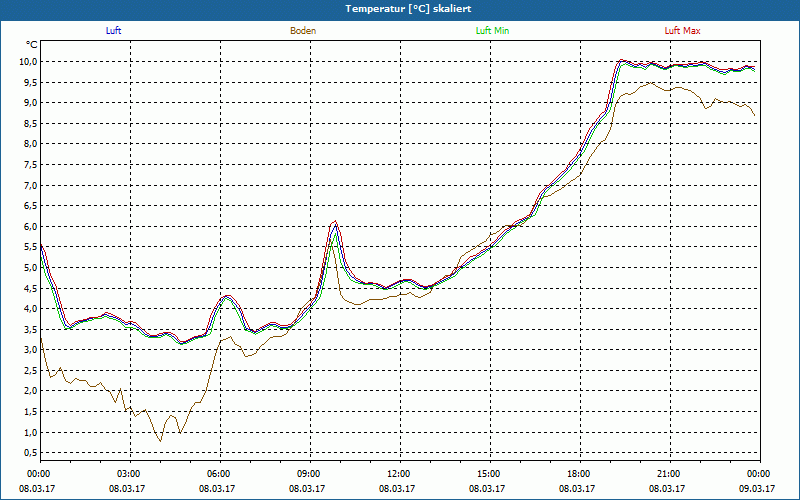Click the 7,5 y-axis value
The height and width of the screenshot is (500, 800).
[31, 165]
